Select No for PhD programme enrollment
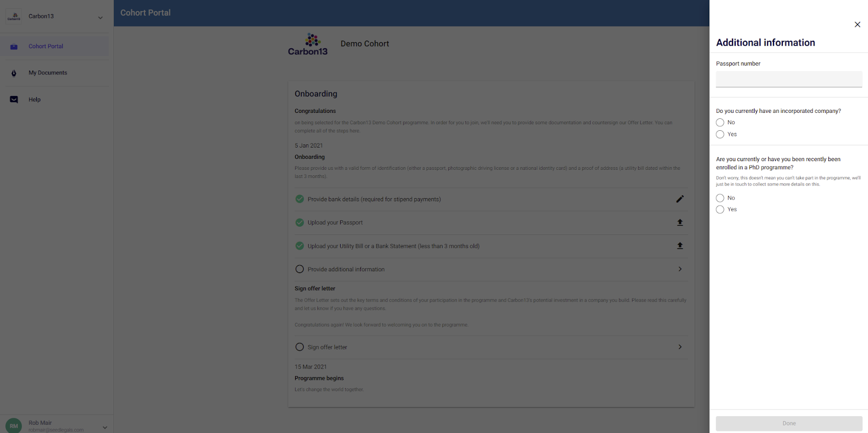 point(720,198)
